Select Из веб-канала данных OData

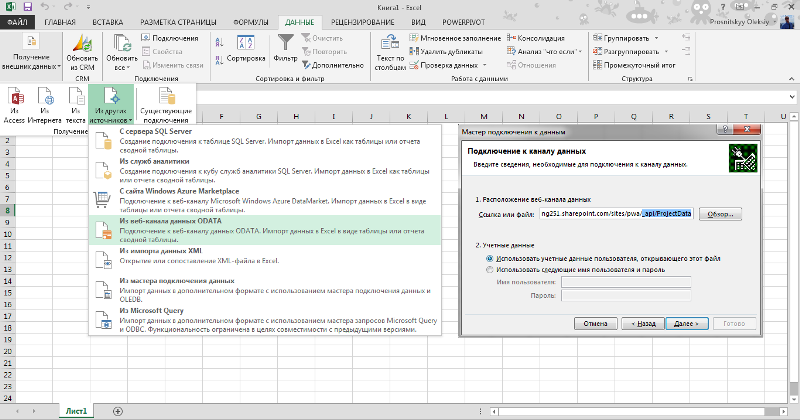pyautogui.click(x=265, y=230)
